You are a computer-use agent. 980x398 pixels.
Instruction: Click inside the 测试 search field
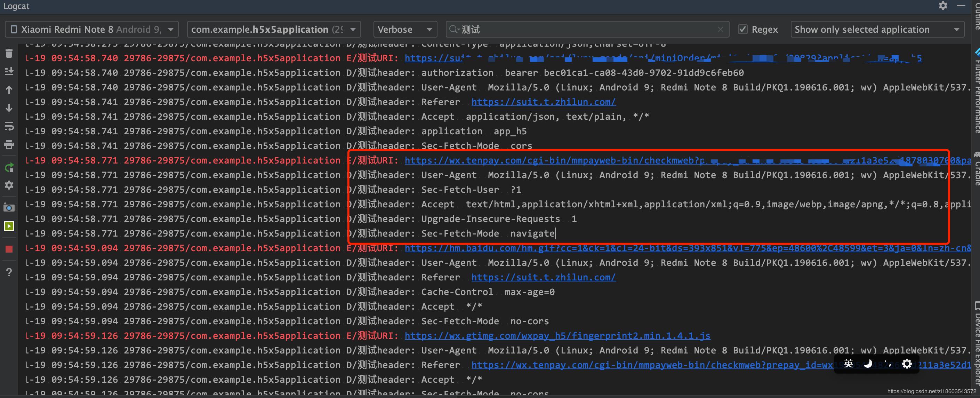click(x=571, y=29)
